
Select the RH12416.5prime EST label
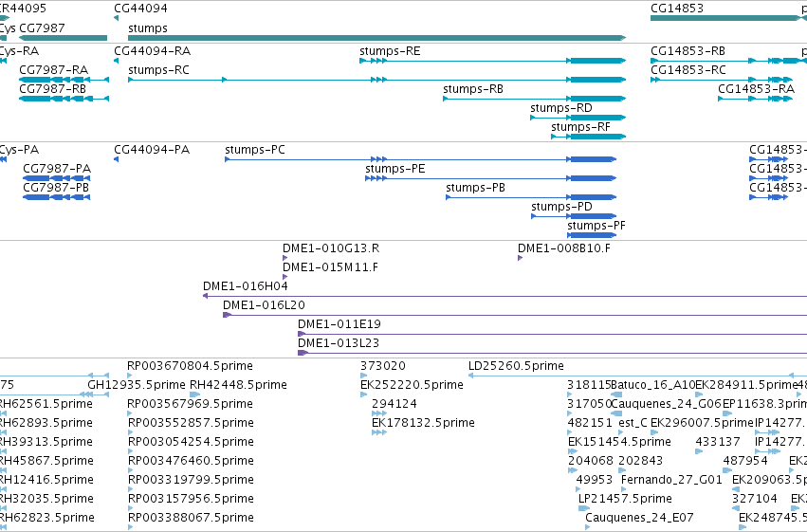coord(46,481)
